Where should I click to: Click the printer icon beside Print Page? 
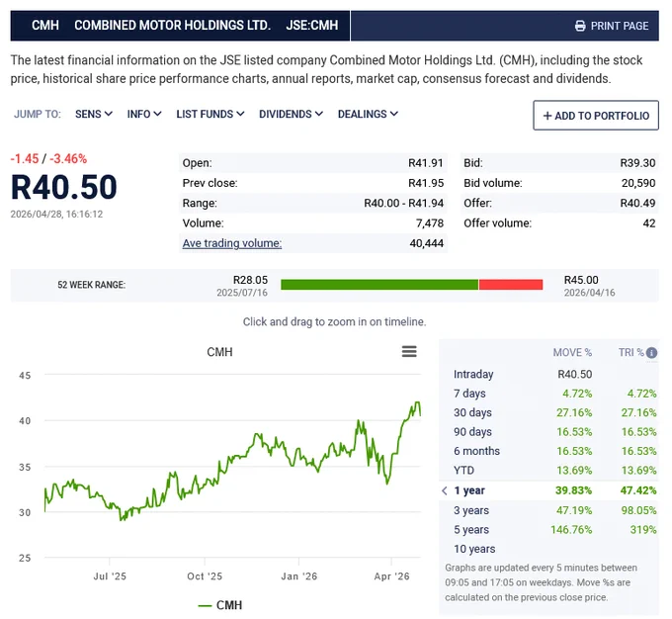tap(580, 26)
